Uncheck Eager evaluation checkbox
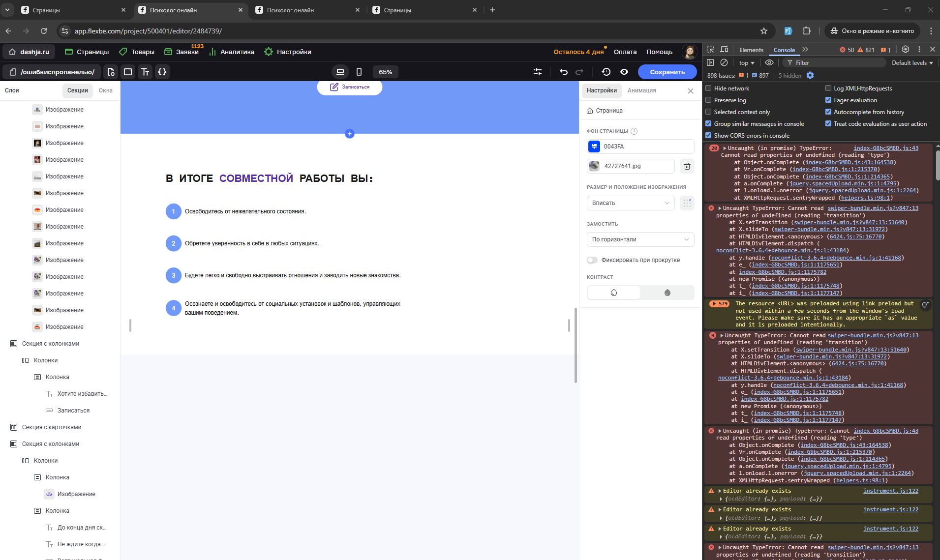 pos(828,100)
